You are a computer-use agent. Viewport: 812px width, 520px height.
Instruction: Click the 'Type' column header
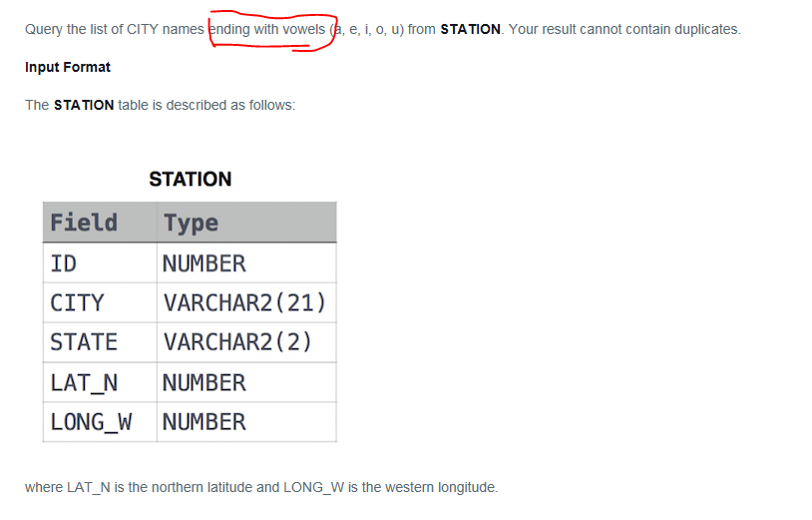[x=246, y=223]
